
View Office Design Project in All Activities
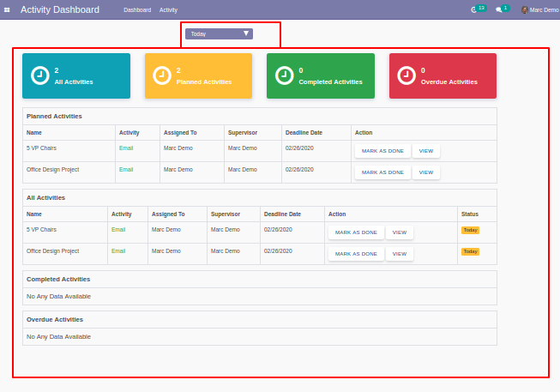point(400,254)
